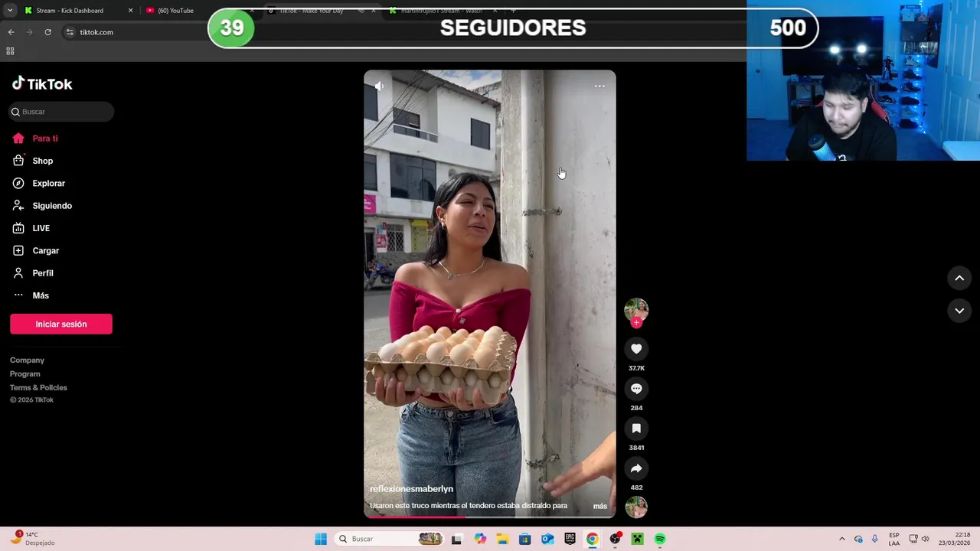Open Outlook from the taskbar

click(547, 539)
